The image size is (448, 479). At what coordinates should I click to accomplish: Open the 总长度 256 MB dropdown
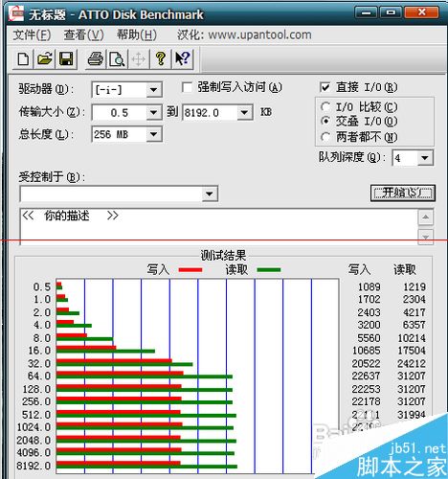pos(154,134)
